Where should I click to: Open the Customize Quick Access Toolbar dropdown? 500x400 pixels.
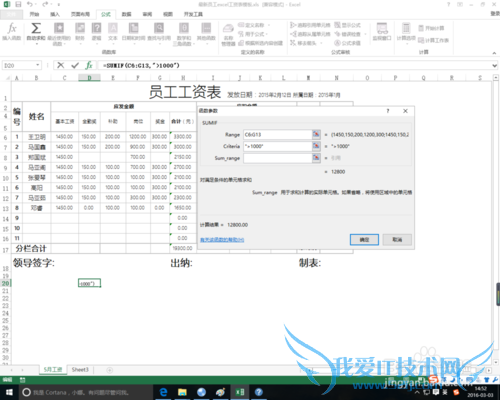pyautogui.click(x=59, y=5)
